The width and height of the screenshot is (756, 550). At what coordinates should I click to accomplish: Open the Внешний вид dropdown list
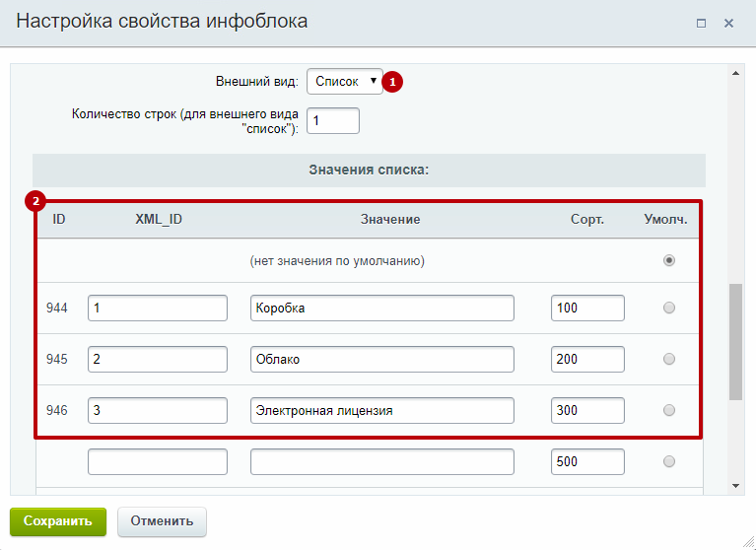tap(345, 81)
